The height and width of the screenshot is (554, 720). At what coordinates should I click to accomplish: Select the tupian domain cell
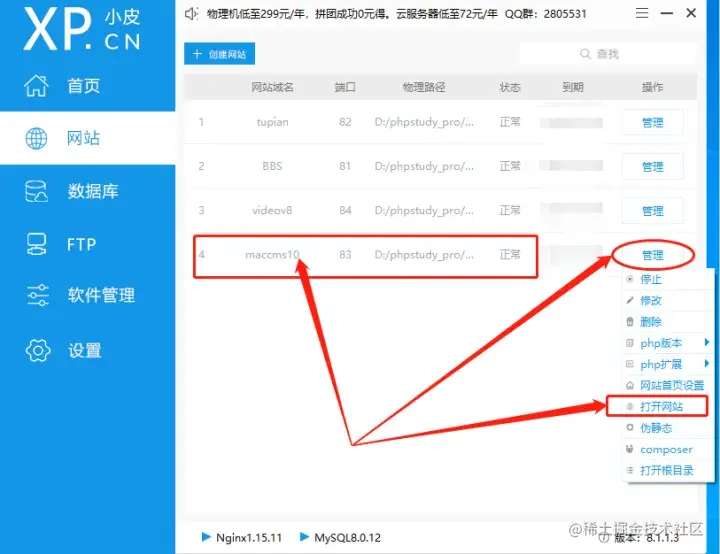click(273, 122)
